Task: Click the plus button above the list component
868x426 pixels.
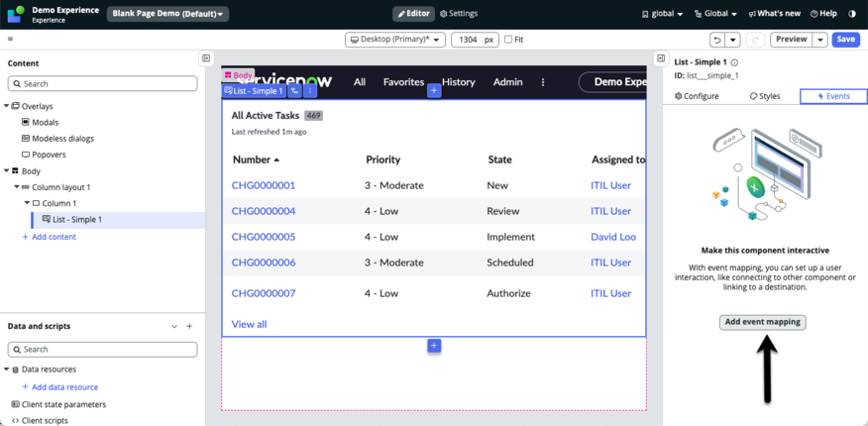Action: click(434, 91)
